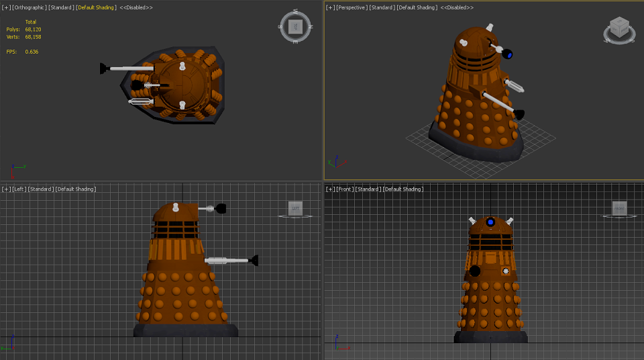Click the 3D ViewCube in the Perspective viewport
The width and height of the screenshot is (644, 360).
[619, 27]
